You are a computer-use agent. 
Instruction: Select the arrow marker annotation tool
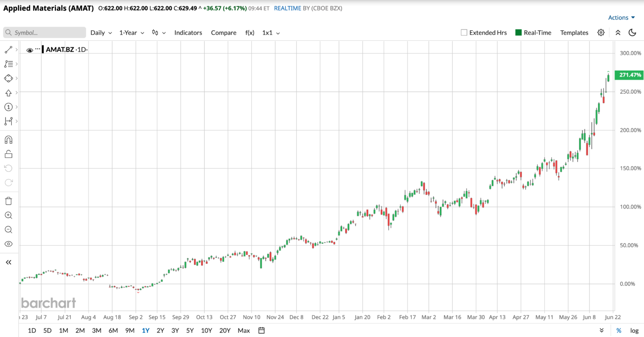[8, 93]
